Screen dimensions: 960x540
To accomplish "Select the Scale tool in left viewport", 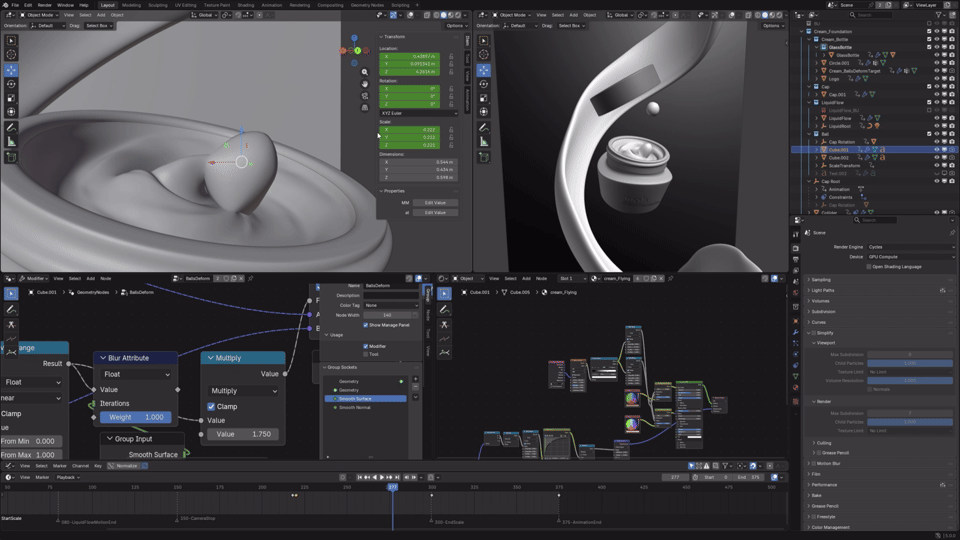I will click(x=11, y=98).
